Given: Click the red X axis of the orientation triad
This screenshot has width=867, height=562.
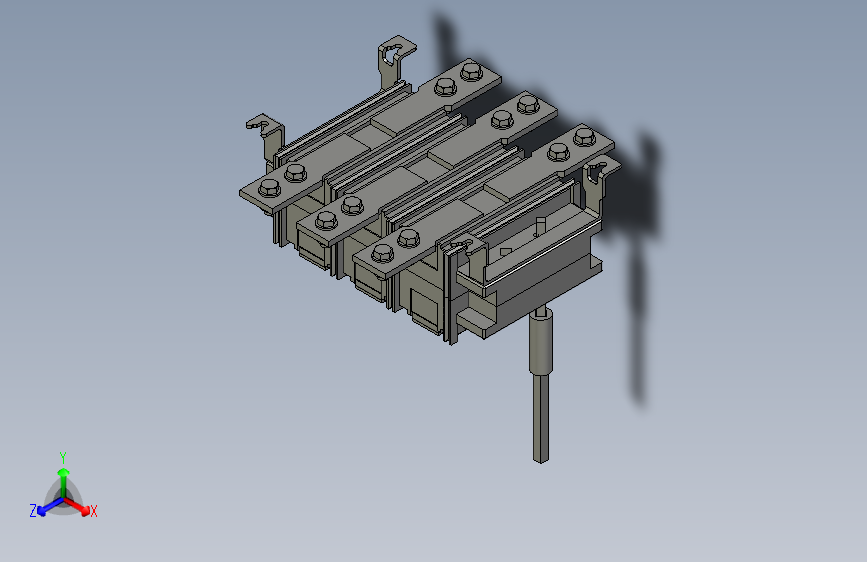Looking at the screenshot, I should [77, 506].
